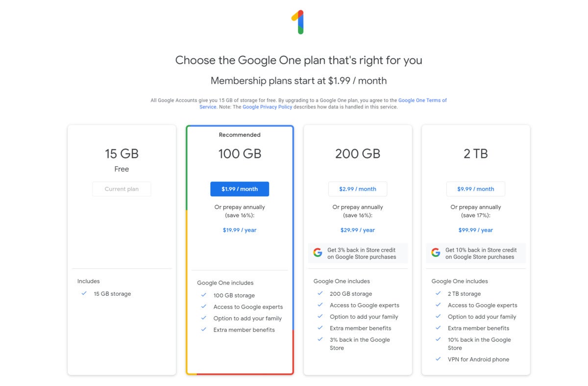Click the 10% back in Store credit banner
The height and width of the screenshot is (386, 588).
pos(476,253)
